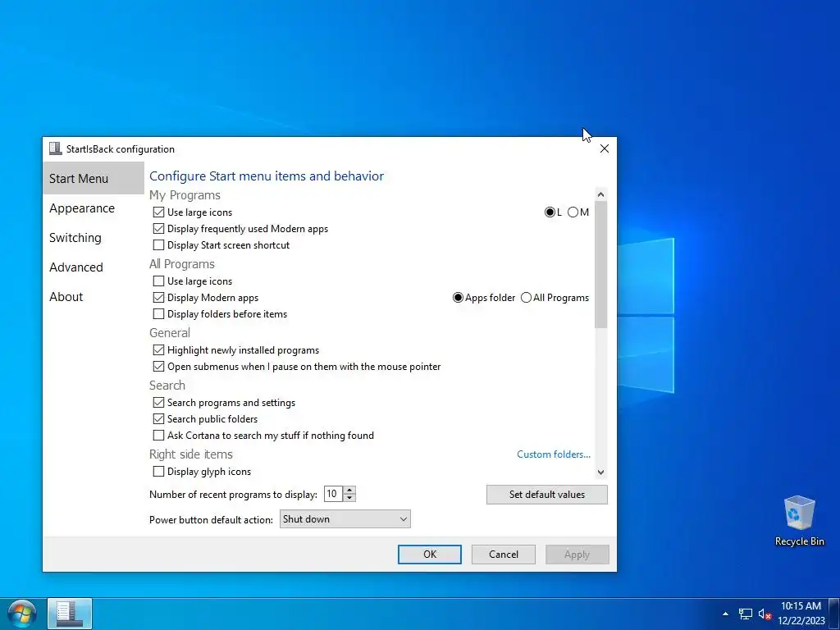Click the settings list scroll-up arrow
The height and width of the screenshot is (630, 840).
[x=600, y=194]
